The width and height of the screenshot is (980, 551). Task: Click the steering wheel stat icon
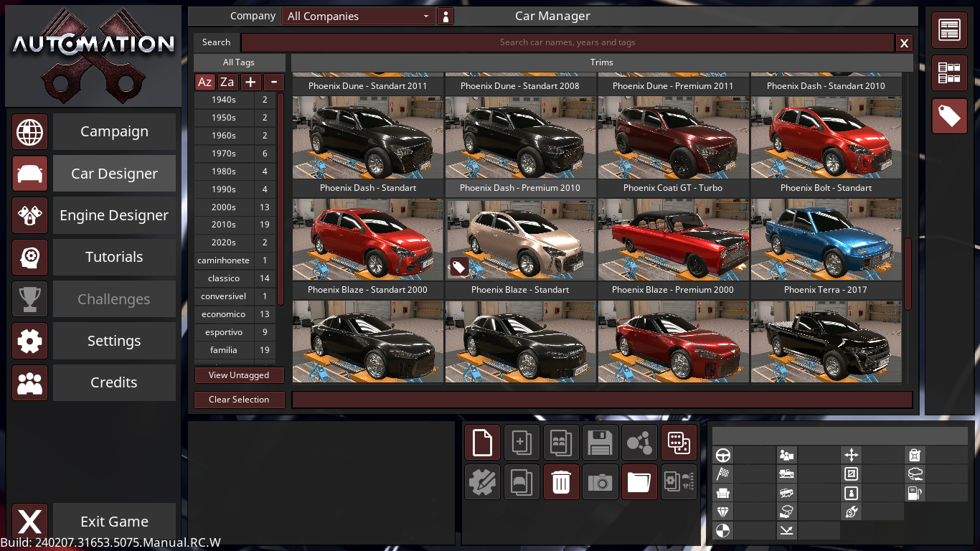click(x=723, y=455)
